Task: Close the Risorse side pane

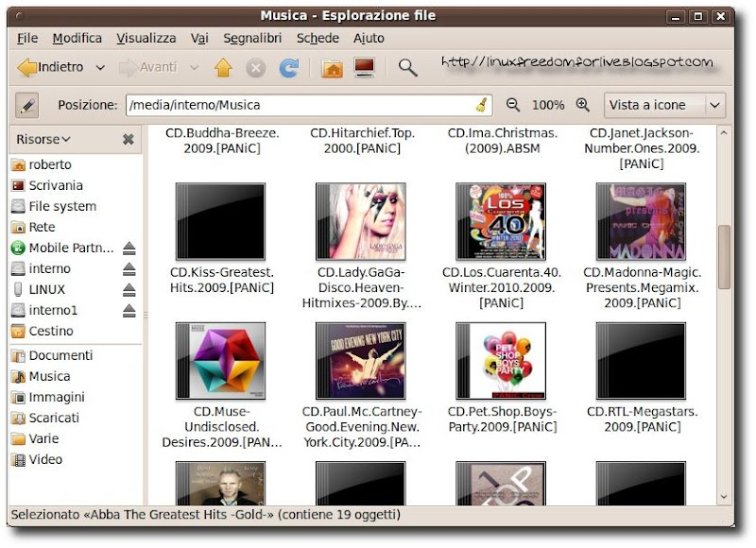Action: point(129,139)
